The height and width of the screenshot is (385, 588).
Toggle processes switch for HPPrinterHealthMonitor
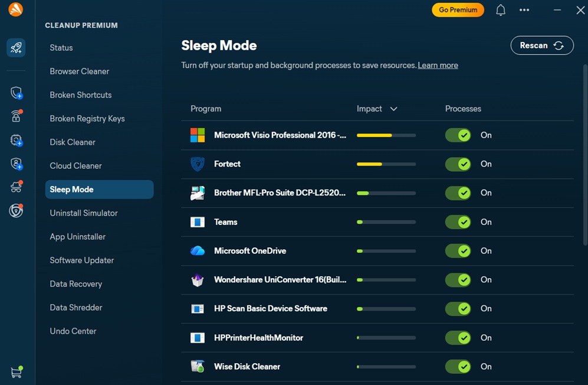458,338
